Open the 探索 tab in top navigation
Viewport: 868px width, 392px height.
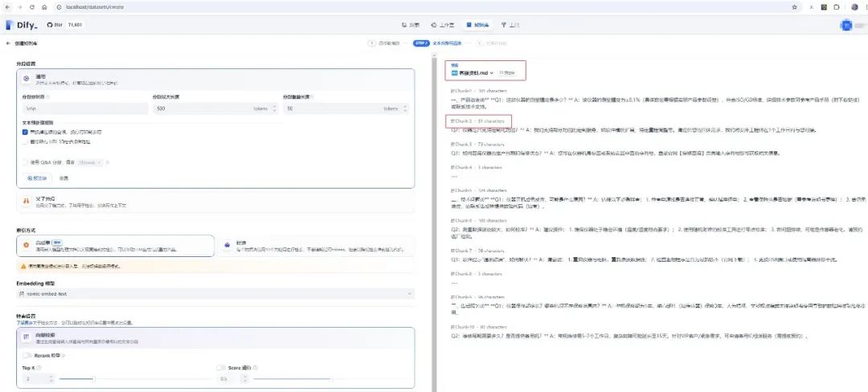[410, 25]
